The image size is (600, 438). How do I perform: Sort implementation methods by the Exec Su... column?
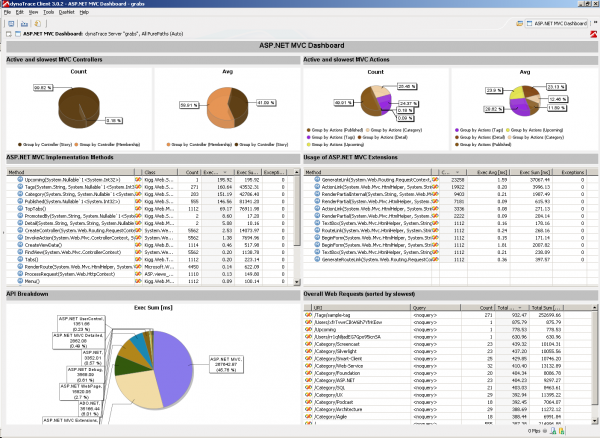pyautogui.click(x=248, y=173)
